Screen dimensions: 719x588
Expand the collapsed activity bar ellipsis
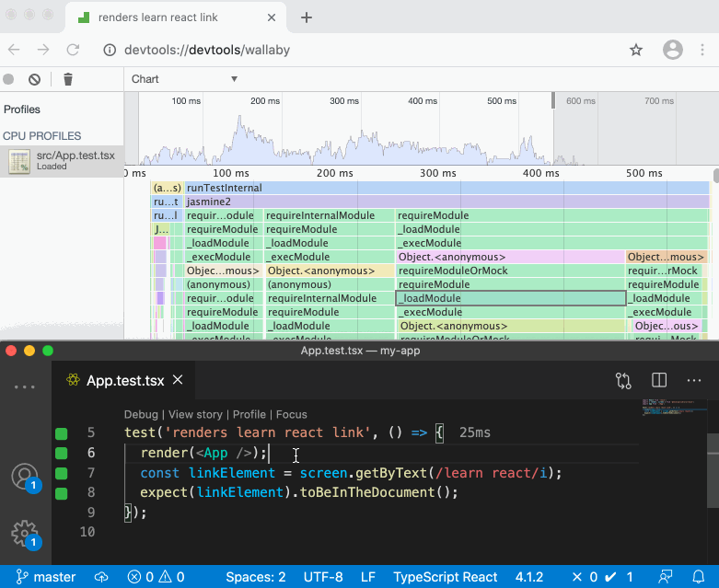point(24,386)
